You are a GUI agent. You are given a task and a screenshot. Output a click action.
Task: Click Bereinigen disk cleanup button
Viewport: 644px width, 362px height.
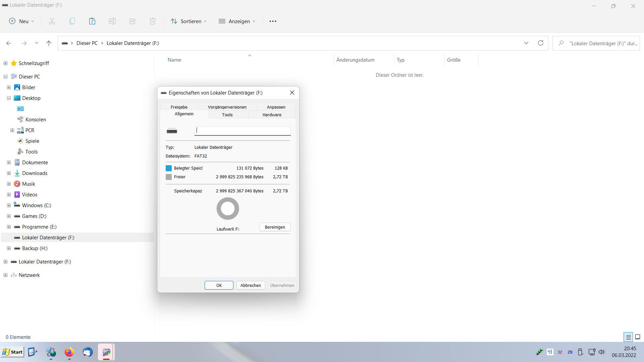point(275,227)
